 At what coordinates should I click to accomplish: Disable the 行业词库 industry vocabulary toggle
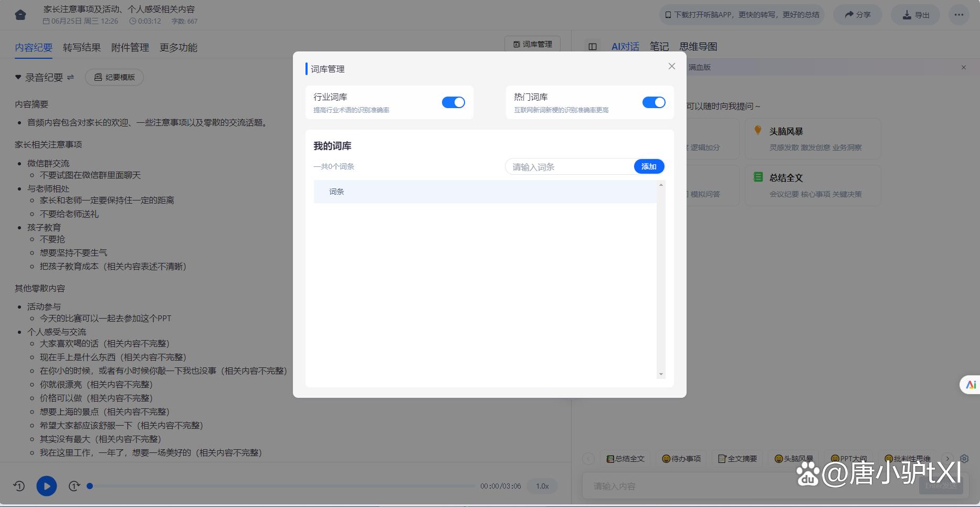click(x=454, y=102)
